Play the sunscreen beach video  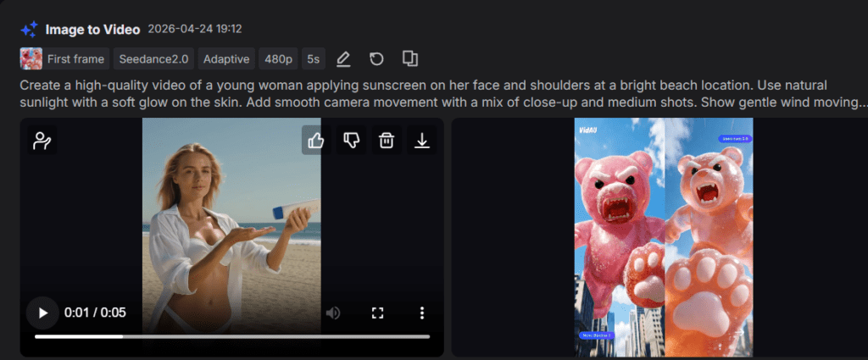click(42, 313)
